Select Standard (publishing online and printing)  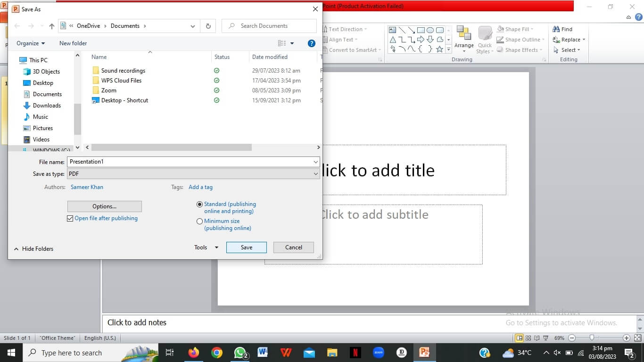200,204
